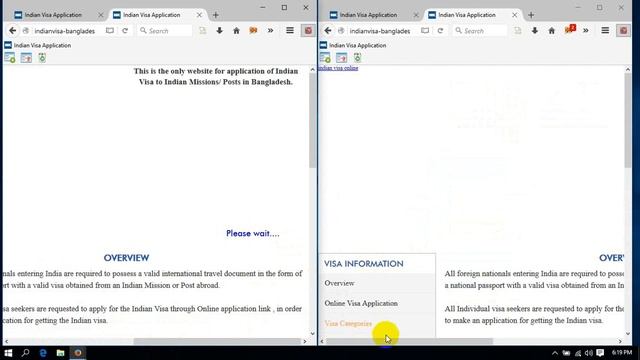Go to Home page in right window

click(x=551, y=31)
